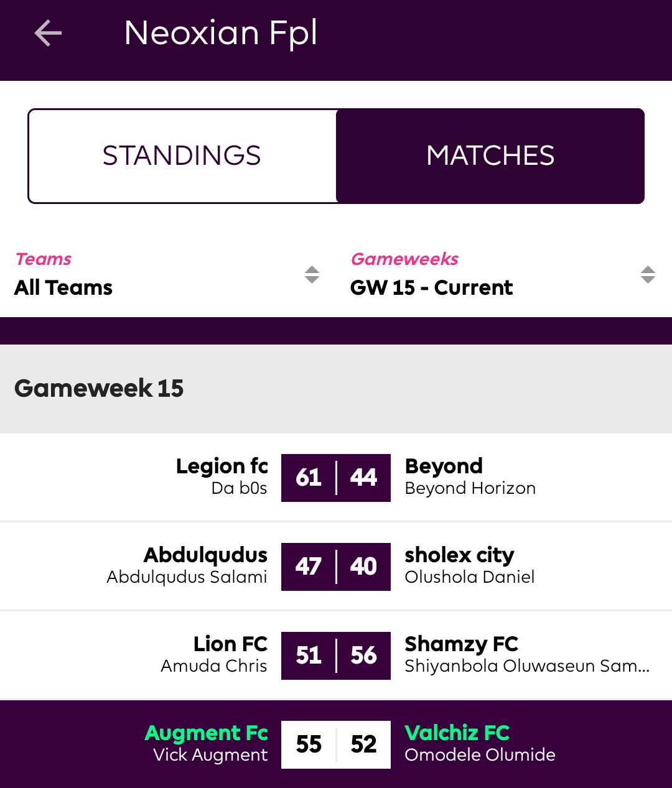
Task: Open the Lion FC vs Shamzy FC score
Action: pyautogui.click(x=336, y=656)
